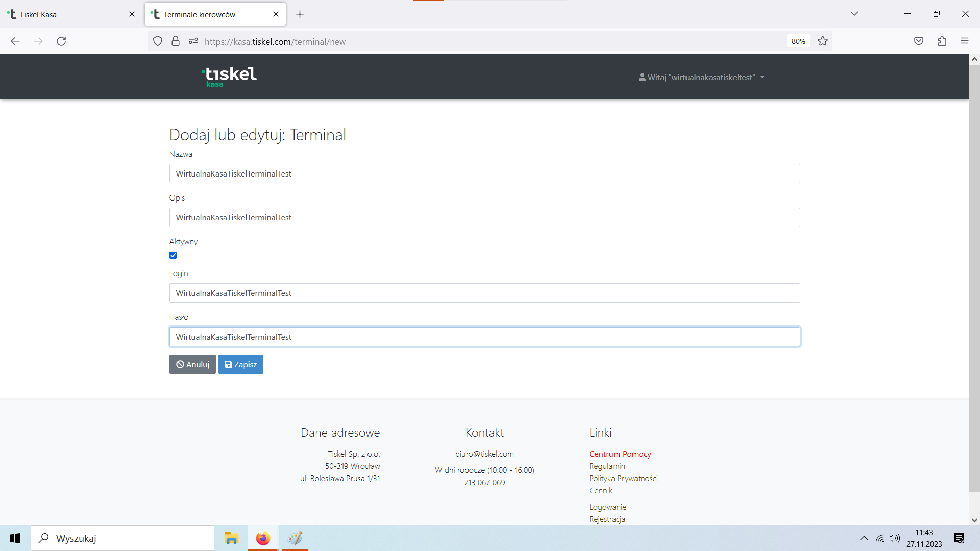Save the terminal with Zapisz
The width and height of the screenshot is (980, 551).
click(241, 364)
